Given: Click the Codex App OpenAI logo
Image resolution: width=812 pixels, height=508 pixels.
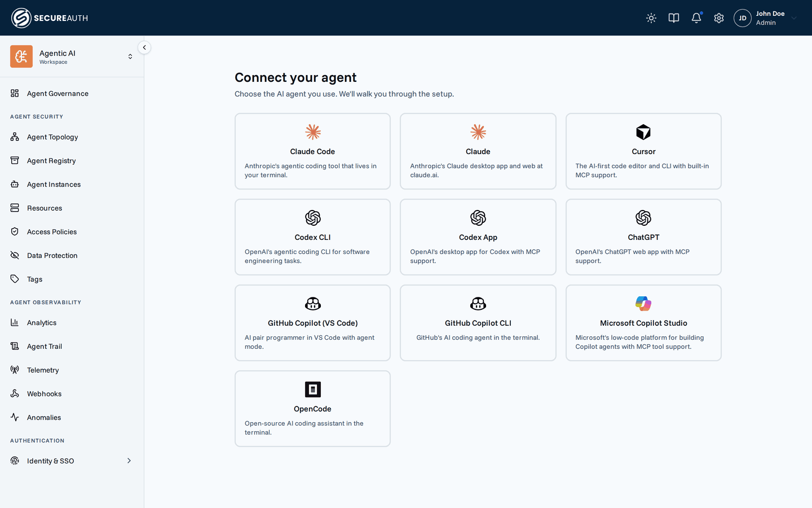Looking at the screenshot, I should pos(478,218).
